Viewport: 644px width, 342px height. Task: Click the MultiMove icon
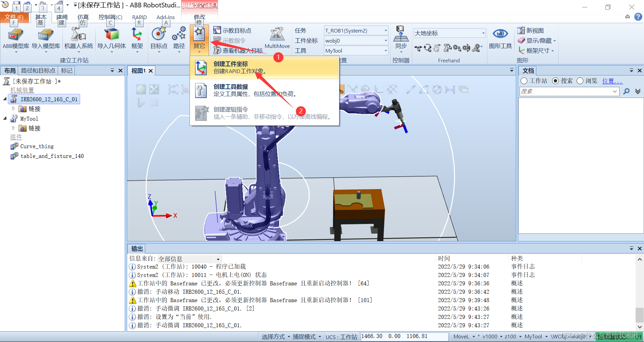[x=277, y=34]
